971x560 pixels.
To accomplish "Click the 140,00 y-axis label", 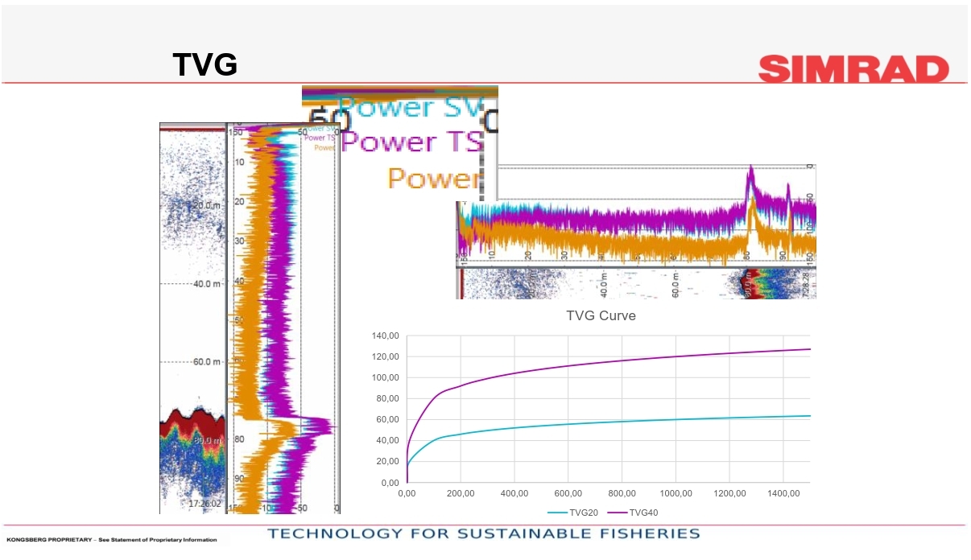I will (x=385, y=336).
